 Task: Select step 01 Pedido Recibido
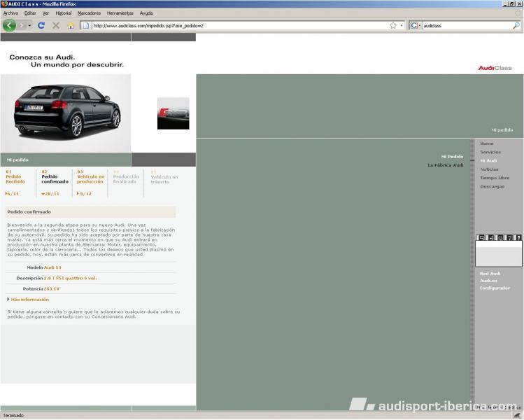[x=15, y=177]
